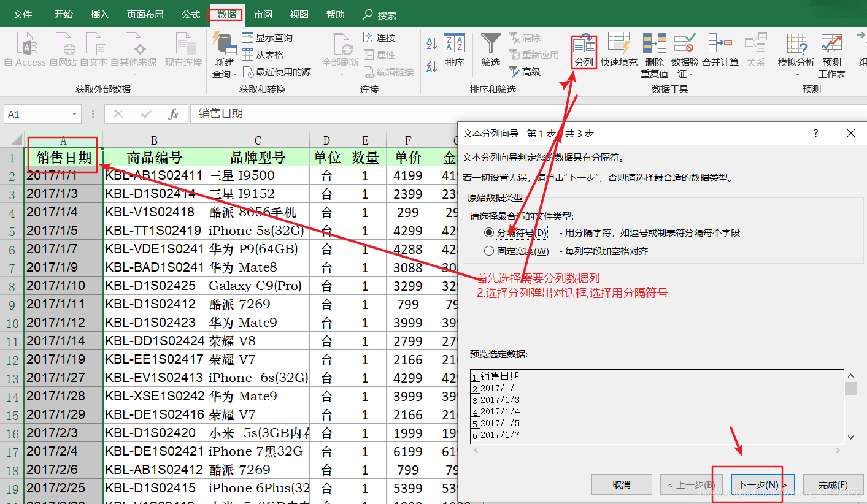The width and height of the screenshot is (867, 504).
Task: Open 自其他来源 data source menu
Action: 134,55
